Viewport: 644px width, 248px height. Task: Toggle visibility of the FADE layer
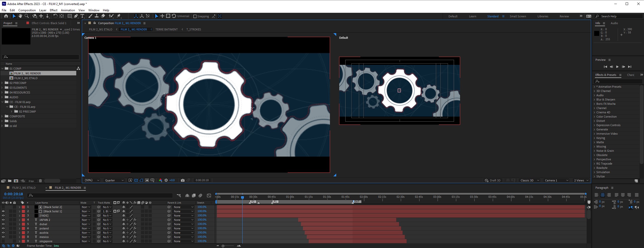[3, 216]
